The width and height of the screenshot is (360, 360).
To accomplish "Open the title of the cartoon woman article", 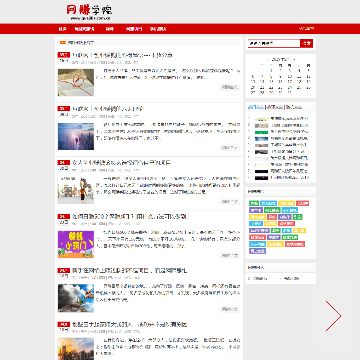I will (x=121, y=163).
